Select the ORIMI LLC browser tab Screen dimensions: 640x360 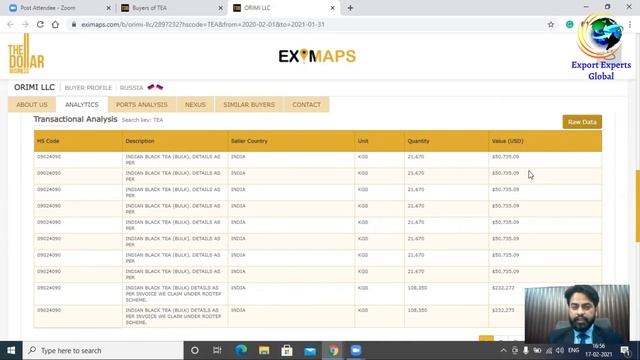pyautogui.click(x=283, y=8)
